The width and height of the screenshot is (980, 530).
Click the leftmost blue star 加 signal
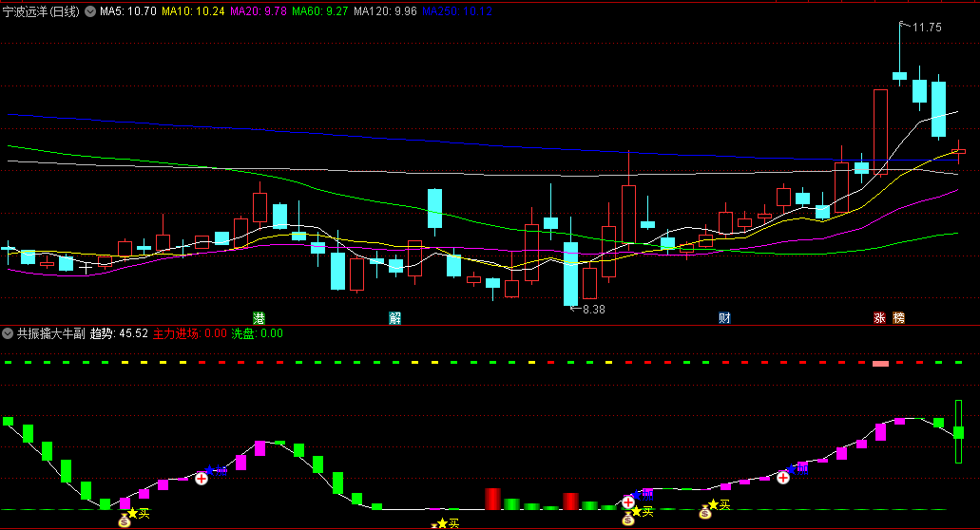pyautogui.click(x=216, y=470)
